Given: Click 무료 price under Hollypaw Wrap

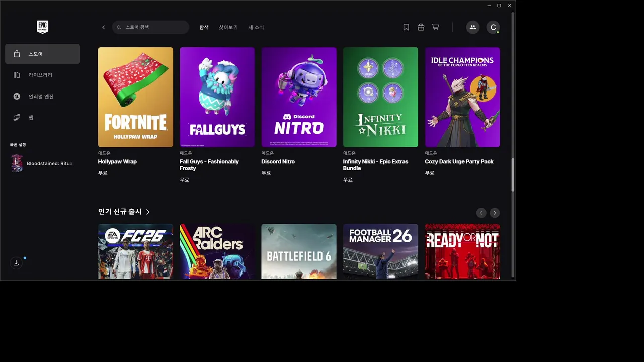Looking at the screenshot, I should pyautogui.click(x=103, y=173).
